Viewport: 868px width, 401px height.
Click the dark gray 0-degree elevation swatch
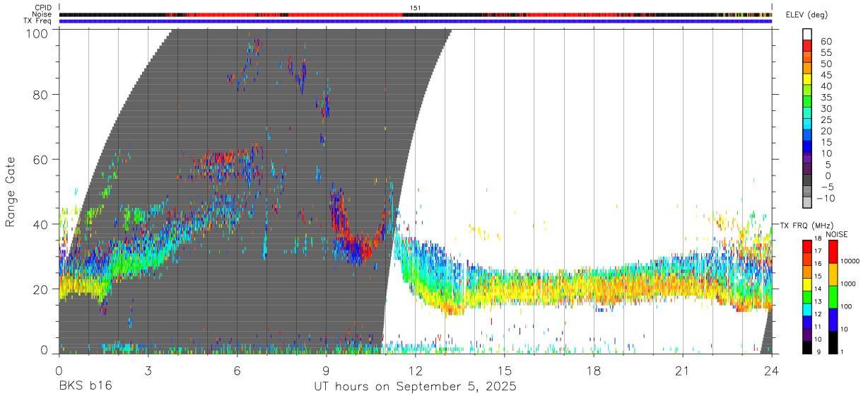click(808, 180)
